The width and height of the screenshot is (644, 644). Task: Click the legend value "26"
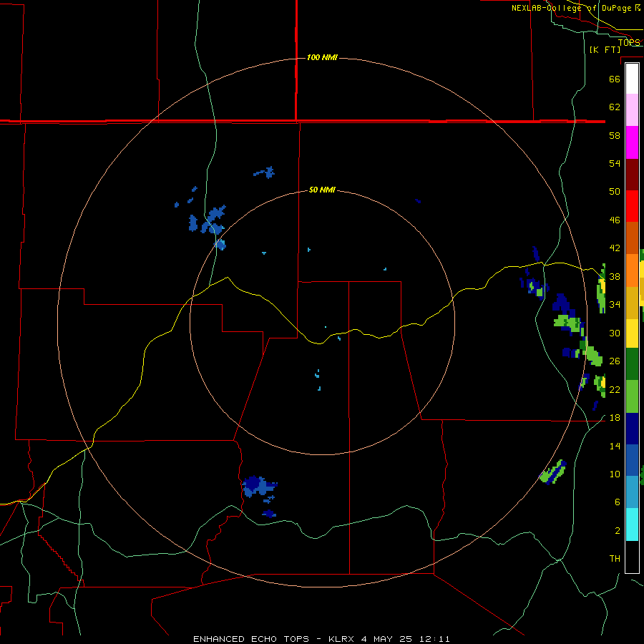[x=615, y=361]
